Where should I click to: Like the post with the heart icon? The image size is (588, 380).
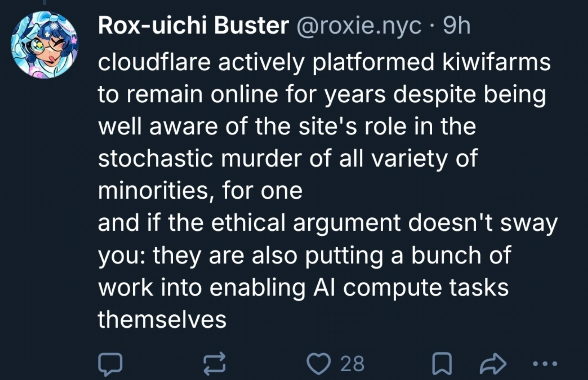pos(319,364)
